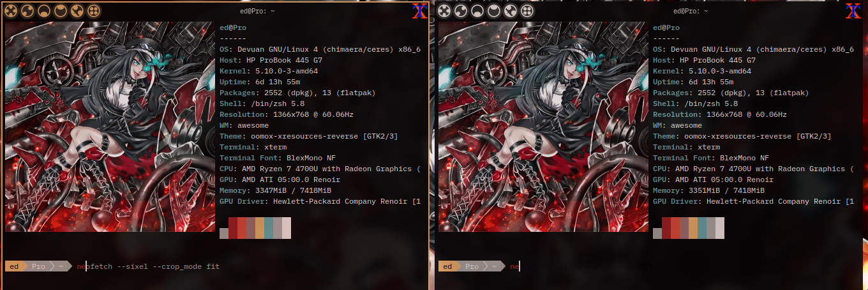
Task: Click the Packages line in left terminal
Action: (x=297, y=93)
